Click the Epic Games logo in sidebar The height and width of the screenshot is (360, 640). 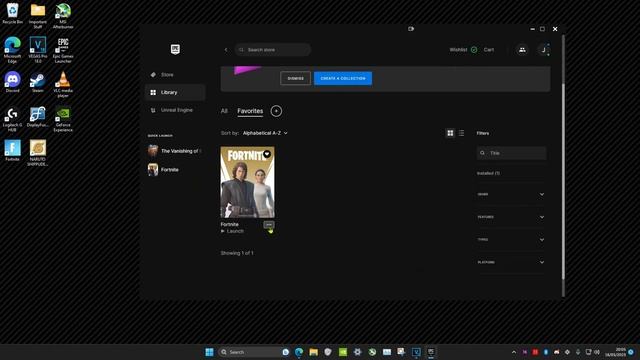pyautogui.click(x=175, y=49)
